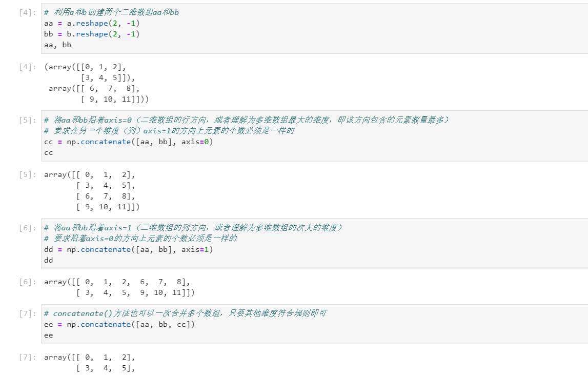Click the [4] input prompt beside the reshape code
Viewport: 588px width, 375px height.
click(x=27, y=12)
